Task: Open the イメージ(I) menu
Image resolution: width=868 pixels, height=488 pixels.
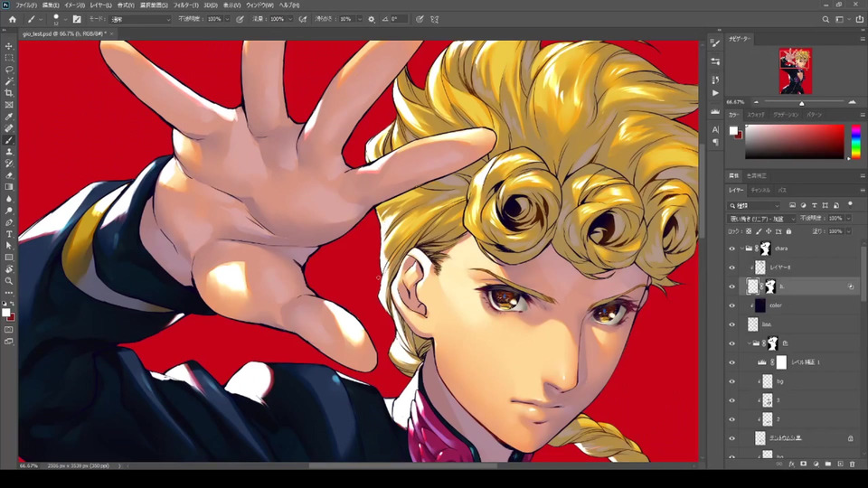Action: coord(74,5)
